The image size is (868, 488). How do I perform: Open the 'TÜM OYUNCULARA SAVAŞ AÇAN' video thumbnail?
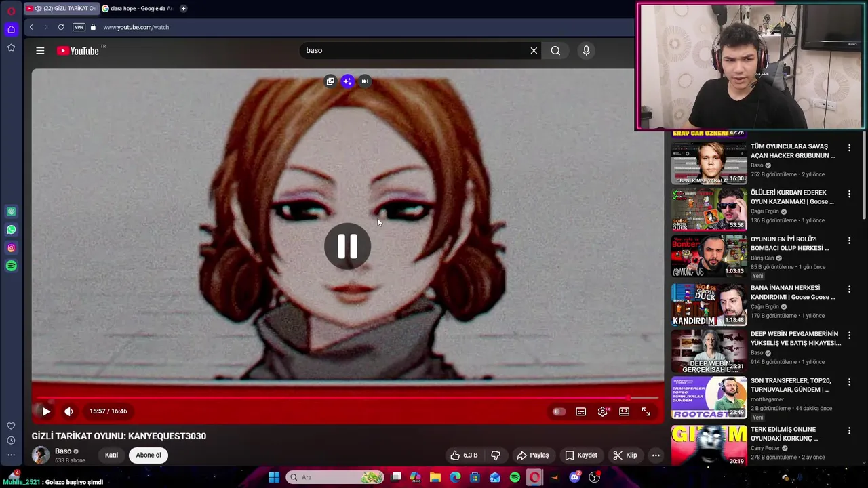(709, 163)
